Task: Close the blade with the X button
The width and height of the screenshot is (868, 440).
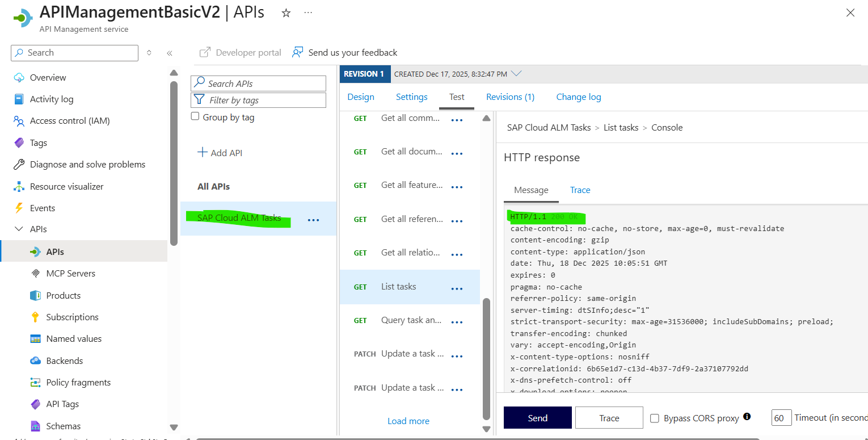Action: [850, 12]
